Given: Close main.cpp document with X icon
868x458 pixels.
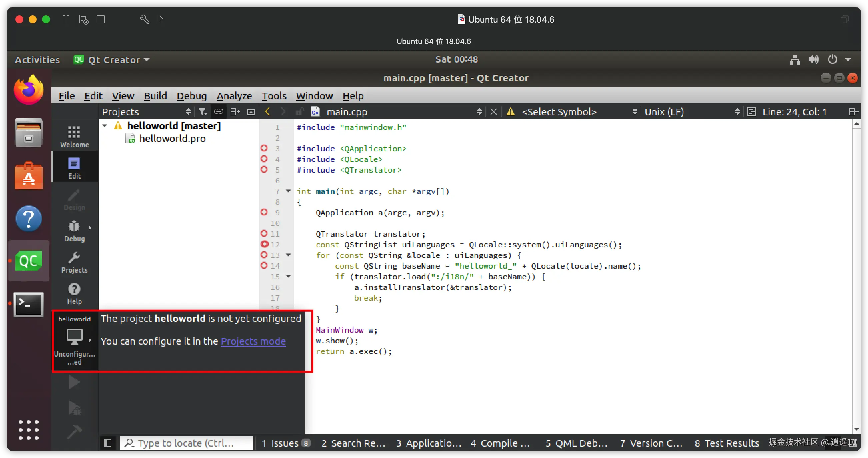Looking at the screenshot, I should click(x=493, y=112).
